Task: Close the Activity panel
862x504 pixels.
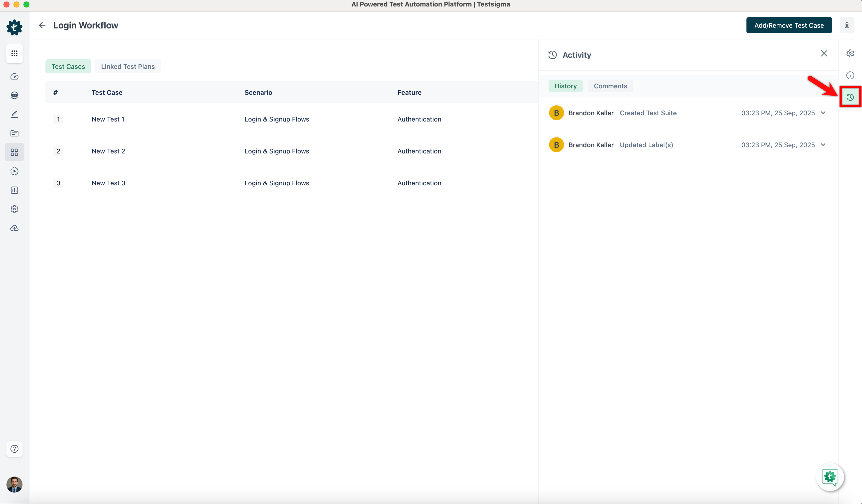Action: point(824,54)
